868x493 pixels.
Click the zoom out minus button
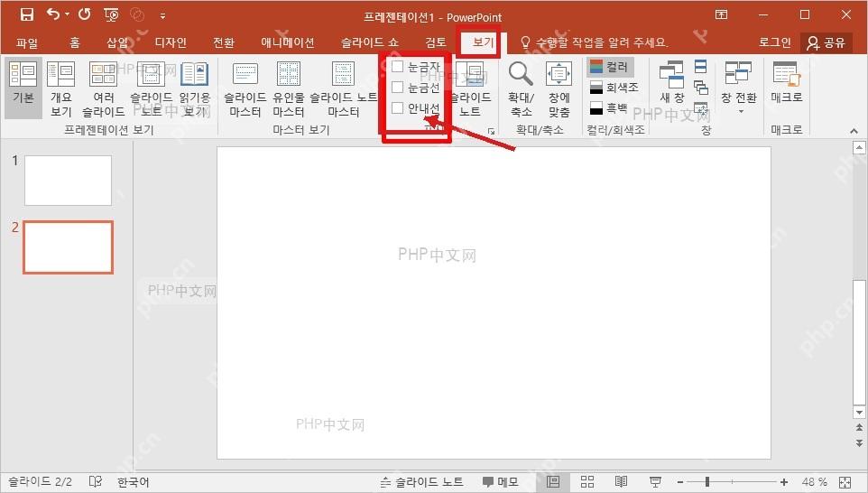[x=680, y=482]
